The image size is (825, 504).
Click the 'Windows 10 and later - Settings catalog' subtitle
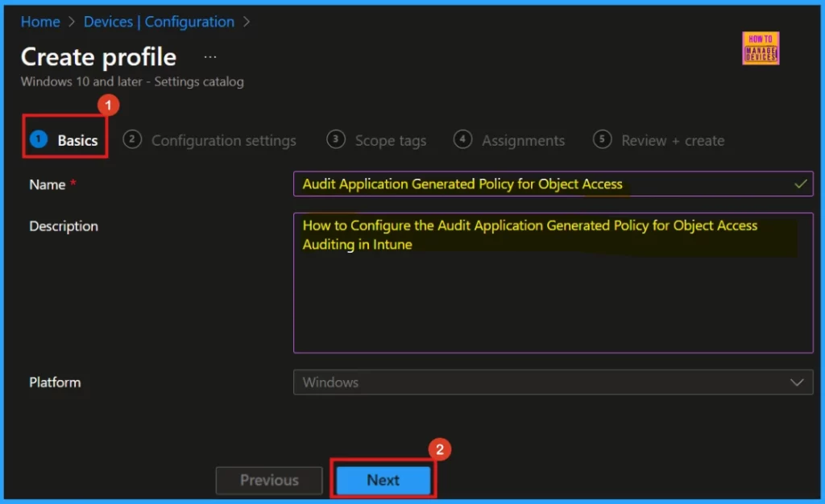132,81
